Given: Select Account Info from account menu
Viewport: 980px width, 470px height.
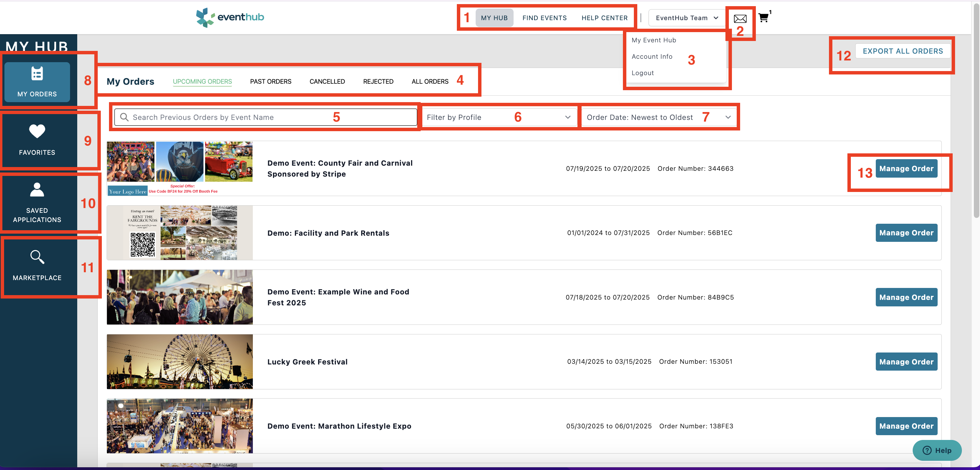Looking at the screenshot, I should coord(652,56).
